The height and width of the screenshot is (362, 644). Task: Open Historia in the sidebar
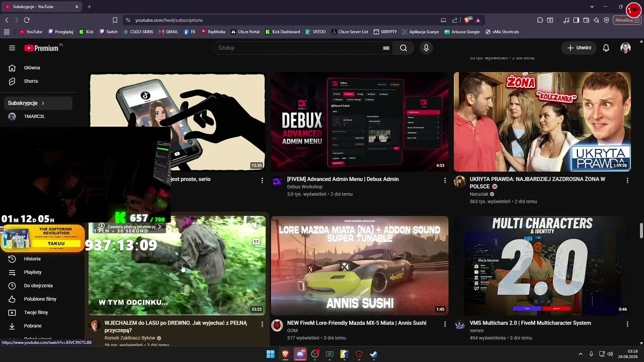point(32,259)
